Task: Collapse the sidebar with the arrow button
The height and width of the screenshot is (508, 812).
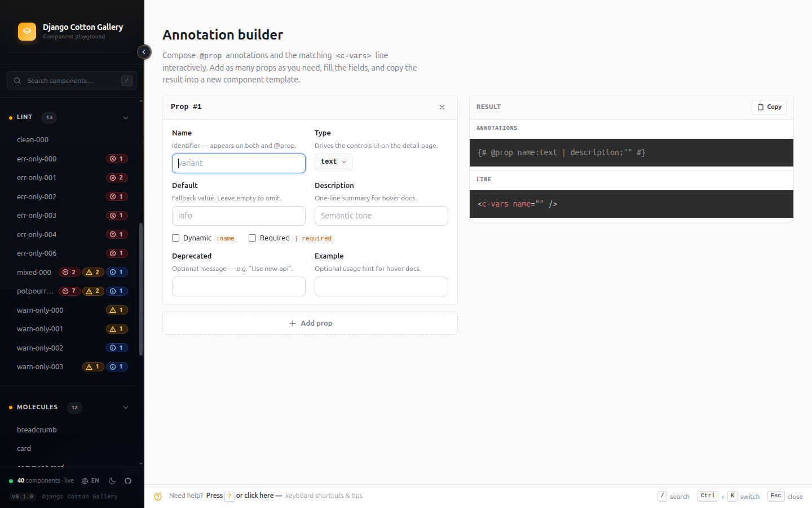Action: coord(144,52)
